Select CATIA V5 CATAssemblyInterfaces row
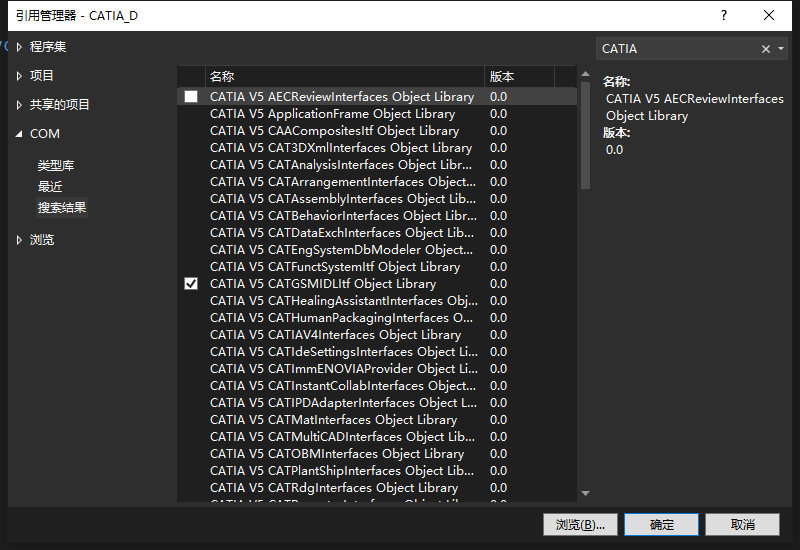This screenshot has height=550, width=800. click(377, 199)
